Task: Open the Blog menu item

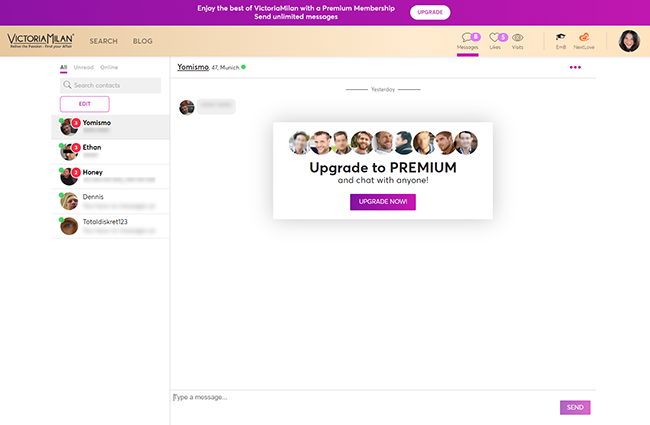Action: click(x=142, y=41)
